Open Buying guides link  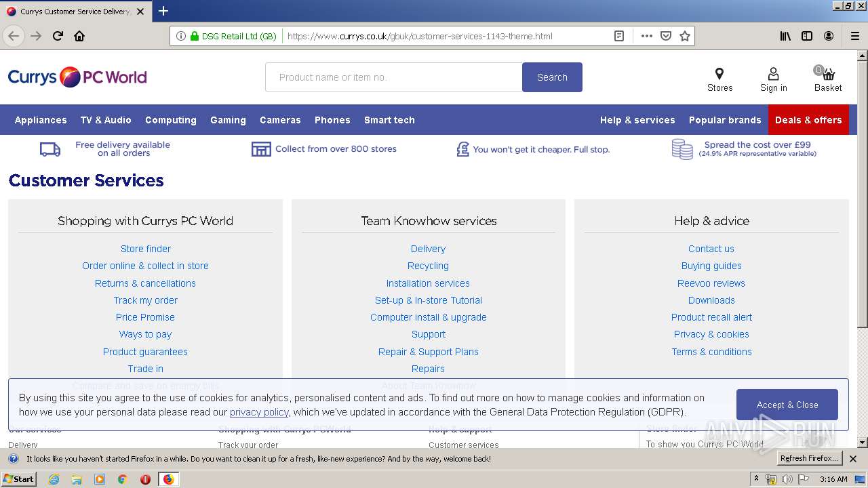[711, 266]
